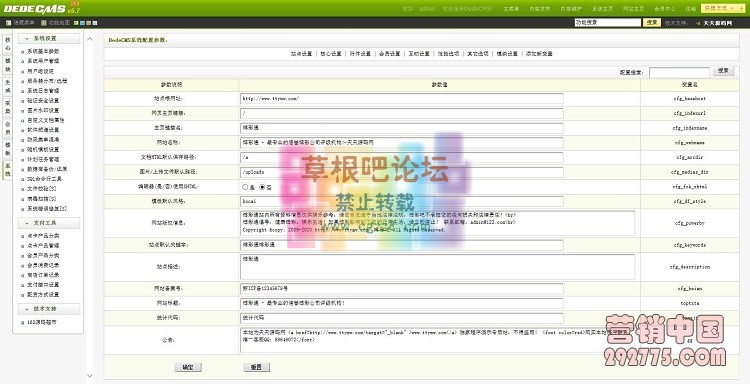Open the 互动设置 config tab
The width and height of the screenshot is (750, 384).
[419, 54]
